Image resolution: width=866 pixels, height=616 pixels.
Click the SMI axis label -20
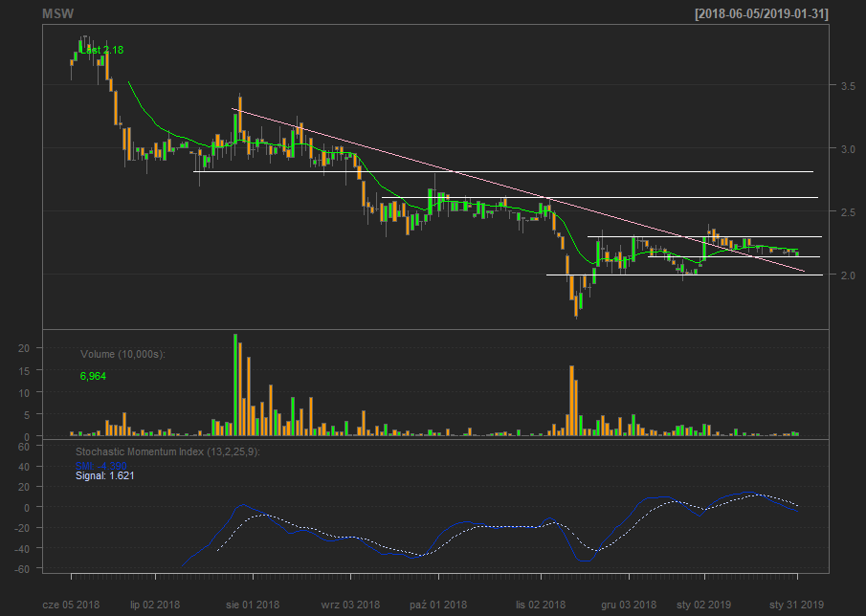coord(22,528)
